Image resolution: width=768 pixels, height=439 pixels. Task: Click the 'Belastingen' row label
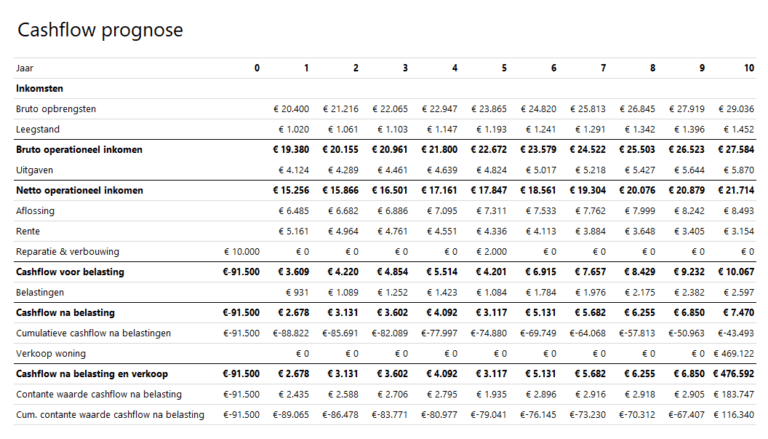40,293
